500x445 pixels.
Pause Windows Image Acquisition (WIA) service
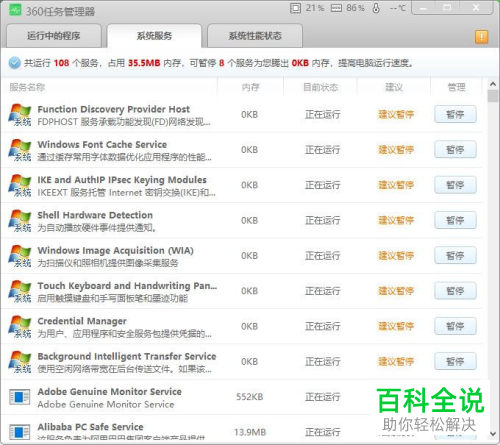455,256
